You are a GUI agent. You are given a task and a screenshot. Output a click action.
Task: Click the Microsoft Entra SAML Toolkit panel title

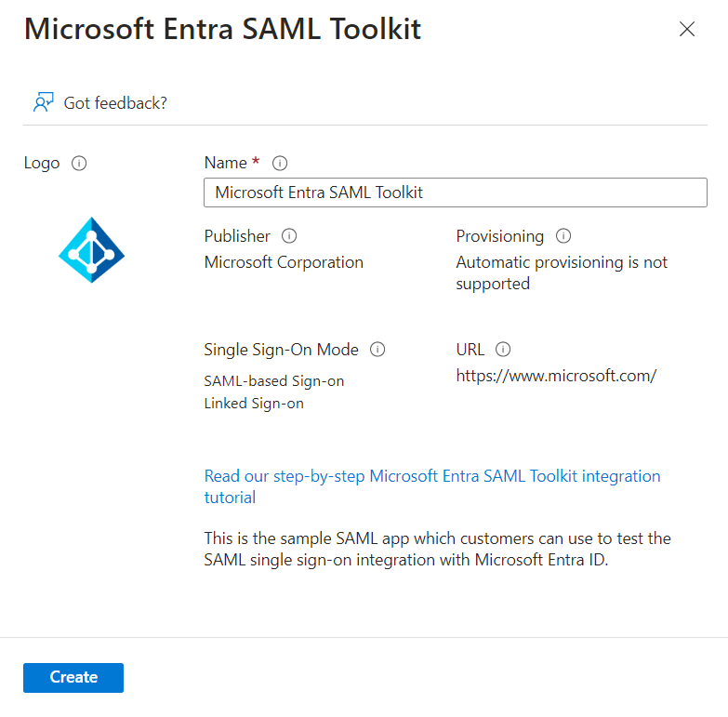(x=222, y=29)
